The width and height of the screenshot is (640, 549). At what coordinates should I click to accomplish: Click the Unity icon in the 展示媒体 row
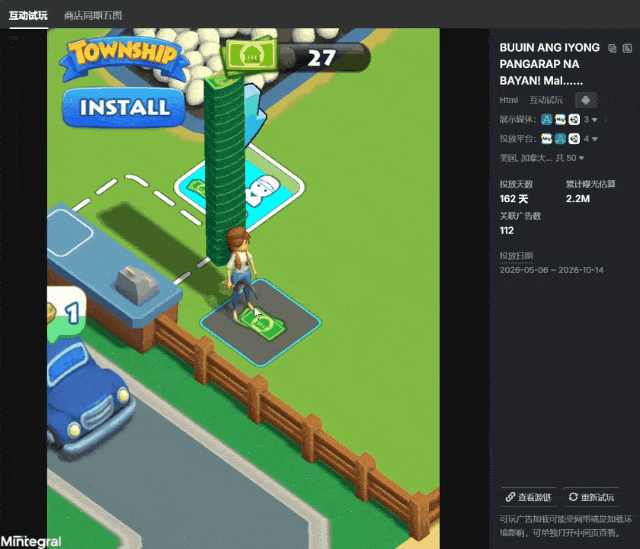click(574, 120)
